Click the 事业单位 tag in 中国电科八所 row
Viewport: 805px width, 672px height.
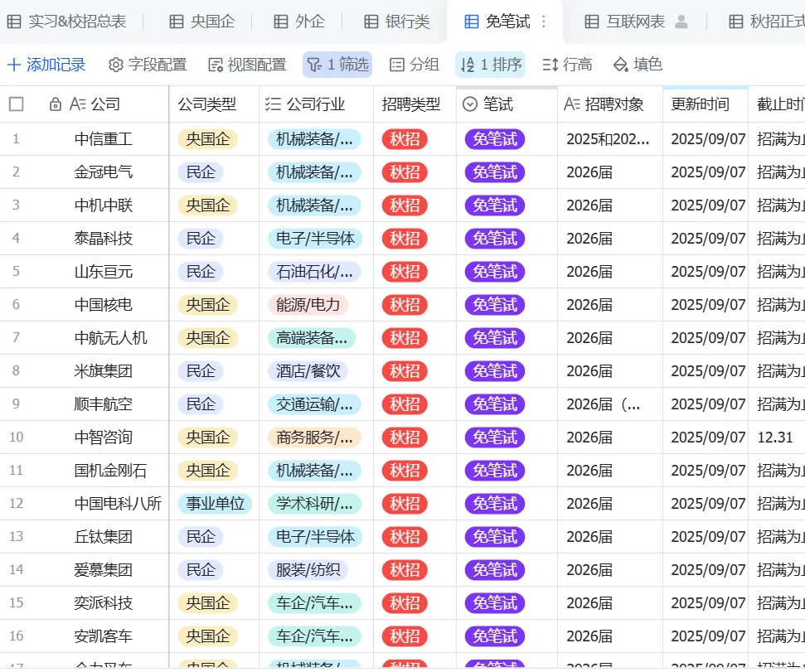215,503
